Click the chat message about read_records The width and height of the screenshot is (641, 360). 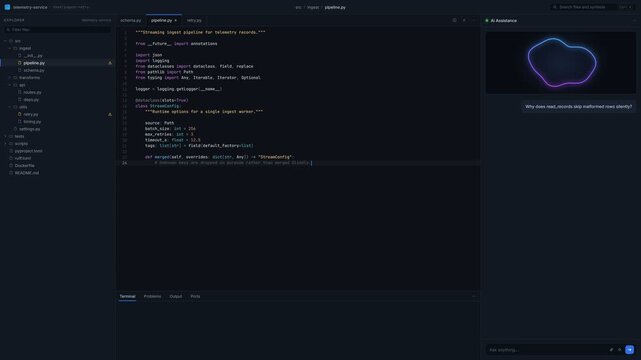[x=578, y=107]
